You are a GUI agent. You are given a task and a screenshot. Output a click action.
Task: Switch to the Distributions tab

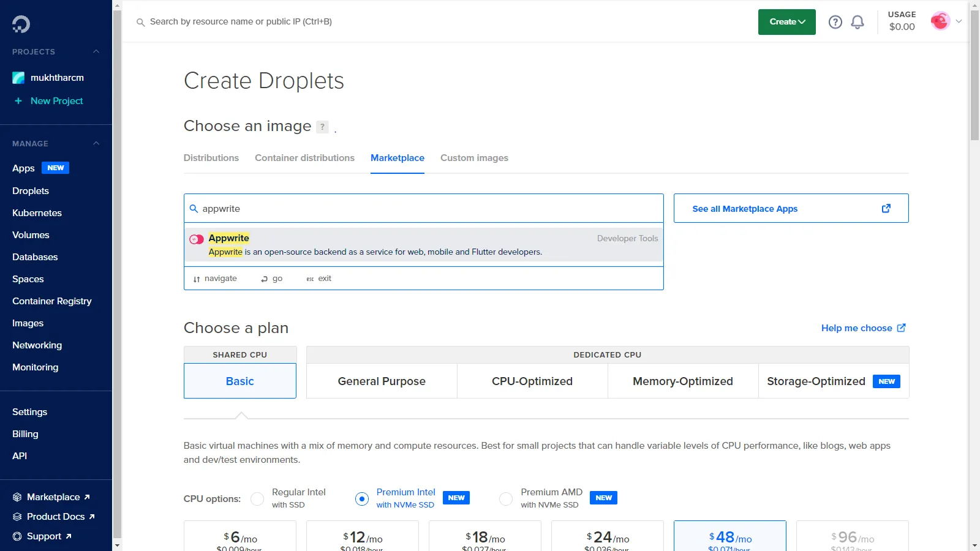tap(211, 158)
